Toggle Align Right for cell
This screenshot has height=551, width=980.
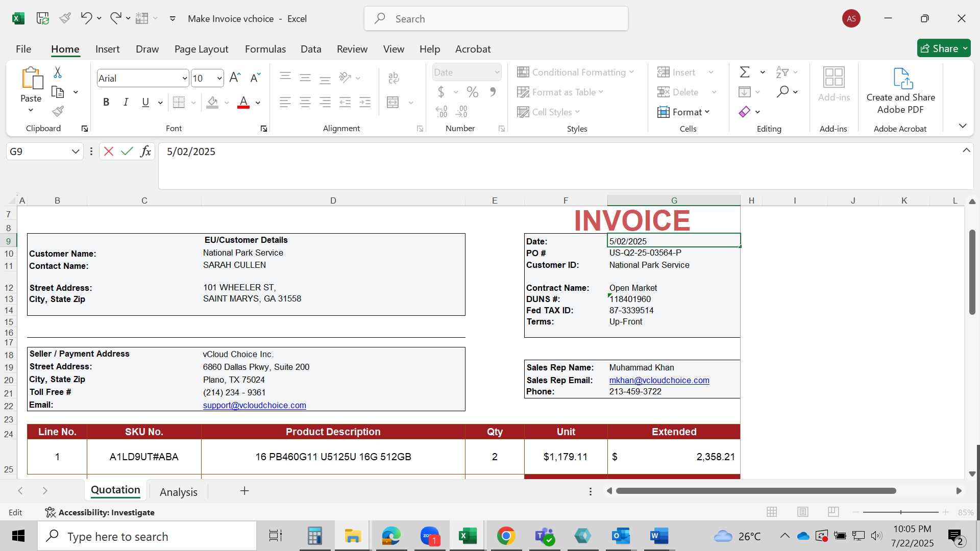pos(325,103)
